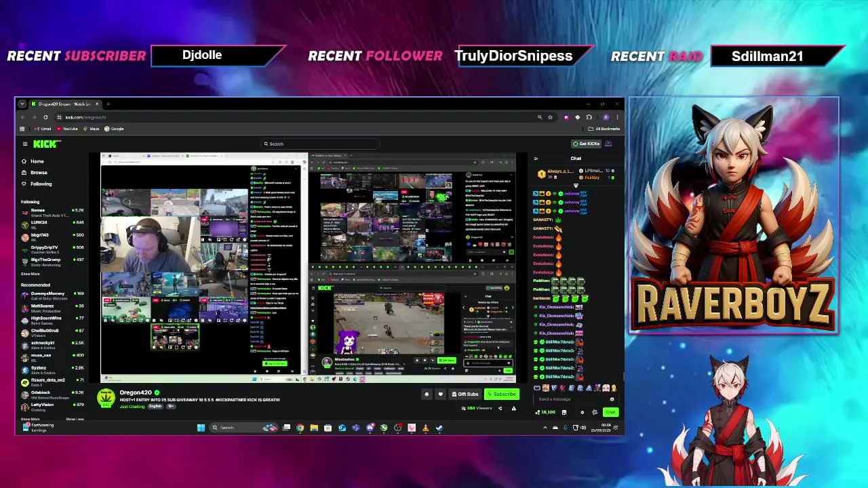The width and height of the screenshot is (868, 488).
Task: Open the fissure_dota_en2 recommended channel
Action: pyautogui.click(x=52, y=382)
